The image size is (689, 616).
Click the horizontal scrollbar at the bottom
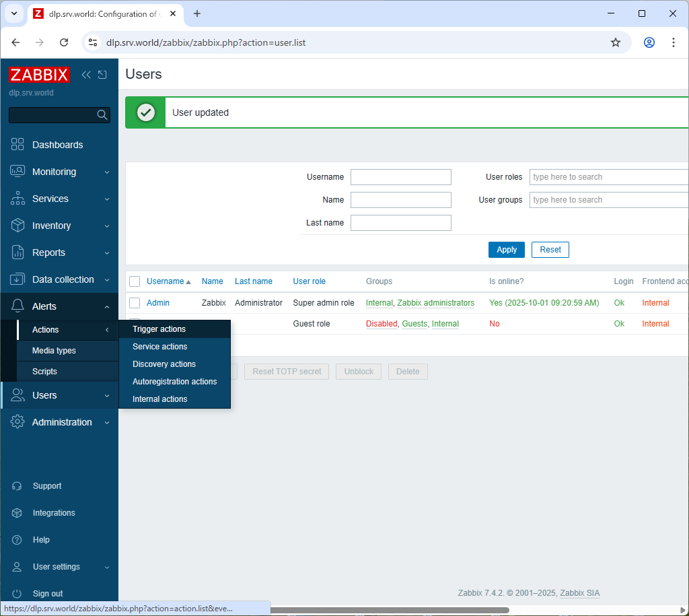coord(390,611)
